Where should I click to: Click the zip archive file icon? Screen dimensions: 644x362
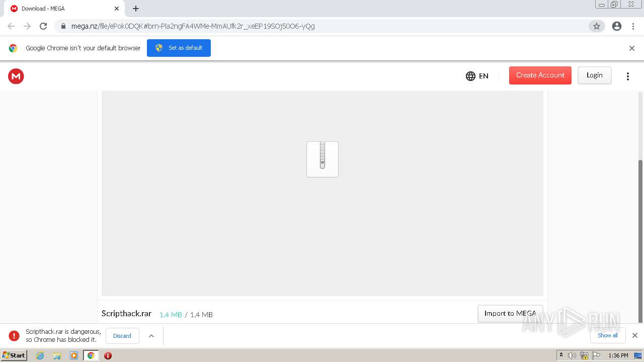[x=323, y=159]
